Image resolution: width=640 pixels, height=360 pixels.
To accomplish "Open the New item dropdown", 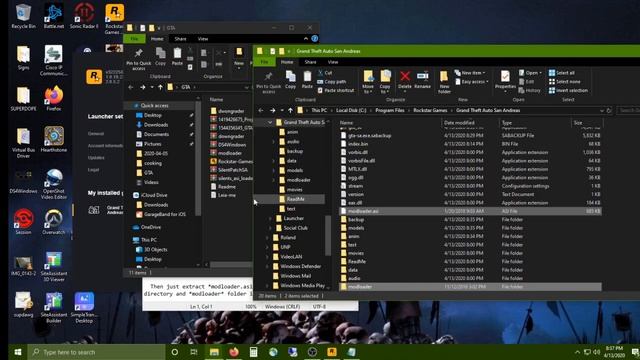I will point(469,73).
